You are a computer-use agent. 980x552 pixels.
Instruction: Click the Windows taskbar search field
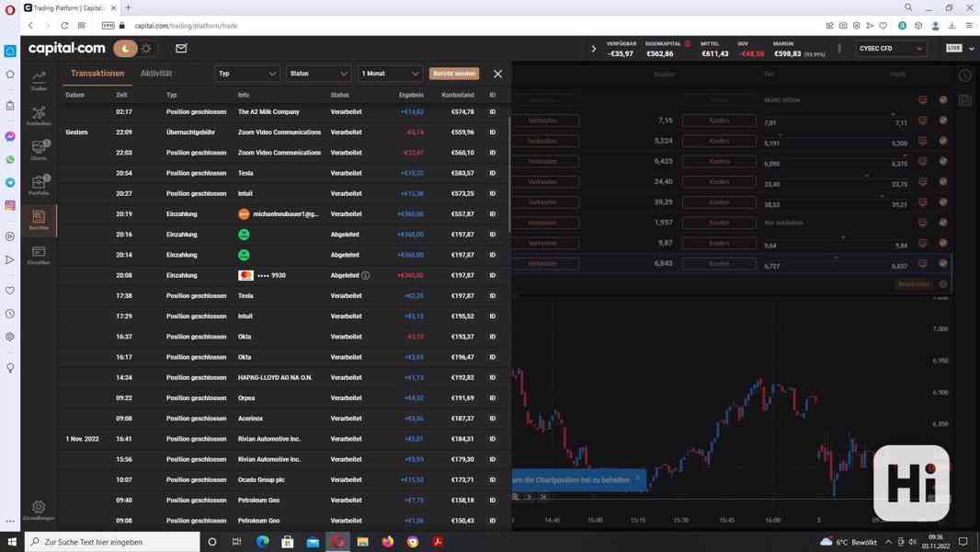coord(115,542)
